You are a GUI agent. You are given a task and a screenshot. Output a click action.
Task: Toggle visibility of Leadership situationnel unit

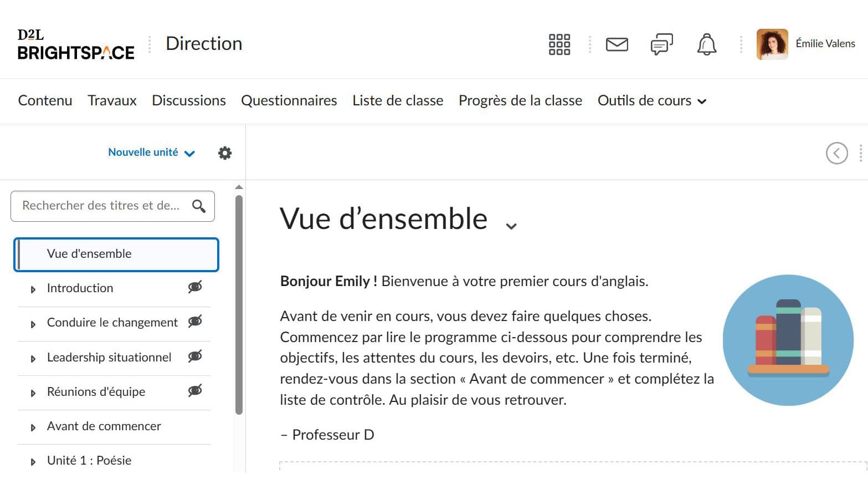195,356
